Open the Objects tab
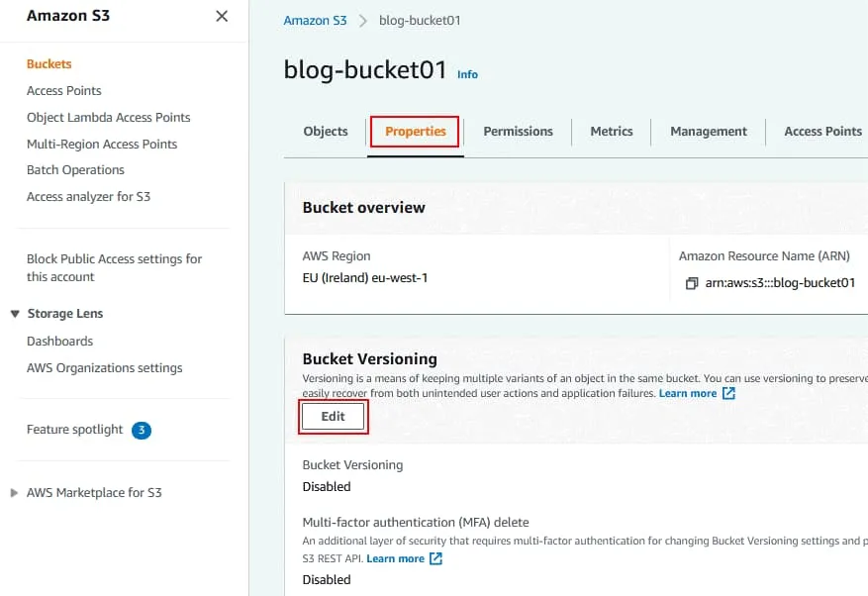 (326, 132)
